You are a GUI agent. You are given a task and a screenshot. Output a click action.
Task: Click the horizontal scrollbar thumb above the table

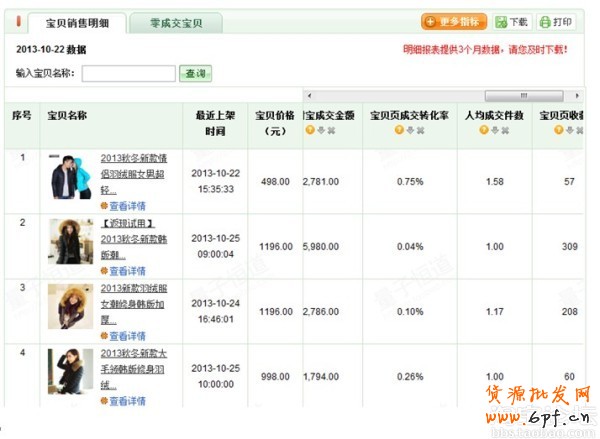523,96
